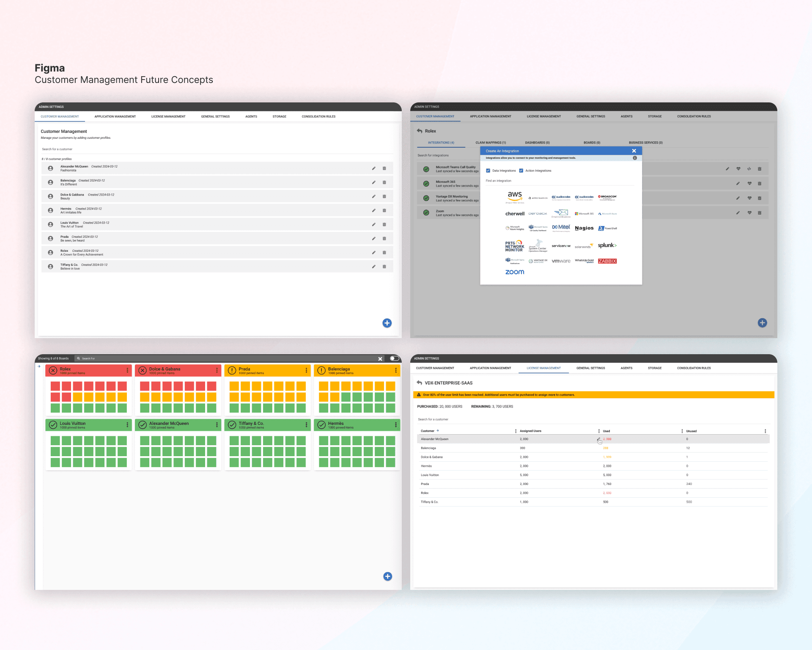Click the Find an integration field
812x650 pixels.
(560, 181)
